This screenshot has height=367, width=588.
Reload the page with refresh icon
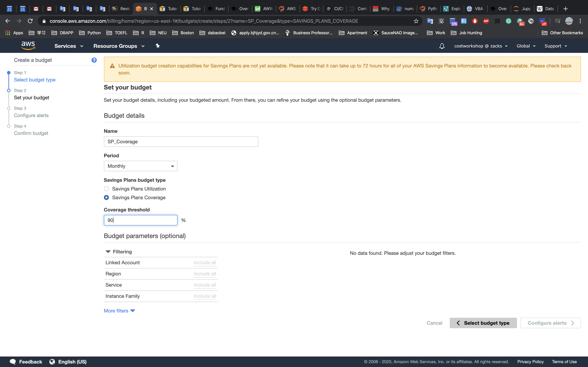tap(30, 21)
